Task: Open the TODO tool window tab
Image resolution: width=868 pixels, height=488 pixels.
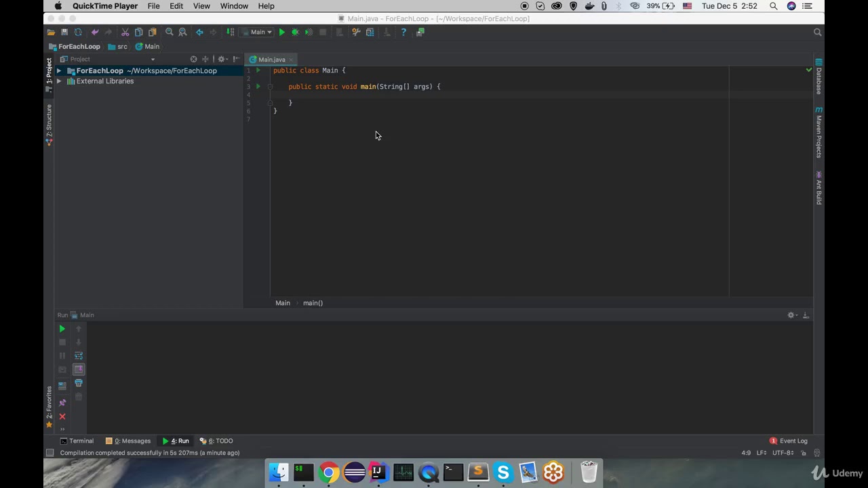Action: coord(216,441)
